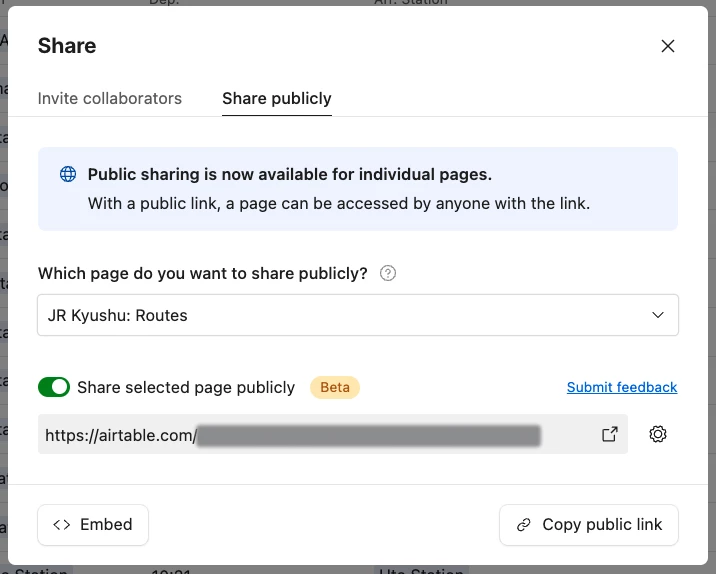Open the Submit feedback link
716x574 pixels.
pyautogui.click(x=622, y=387)
